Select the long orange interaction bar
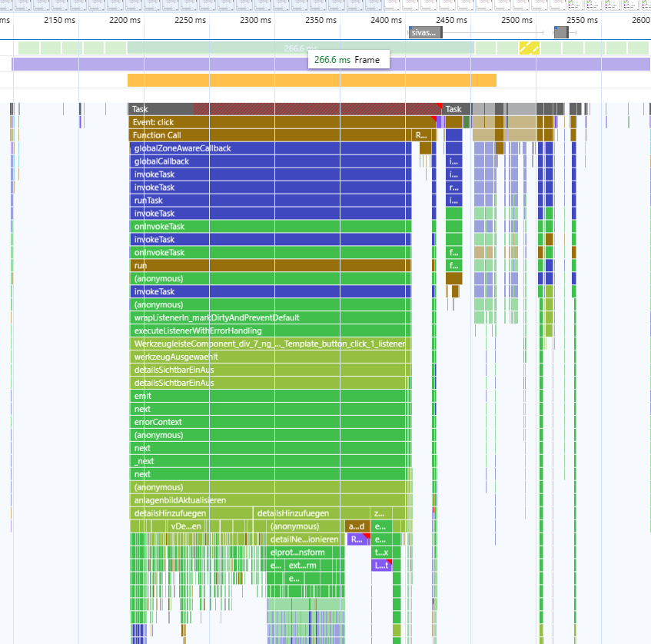The image size is (651, 644). coord(311,80)
